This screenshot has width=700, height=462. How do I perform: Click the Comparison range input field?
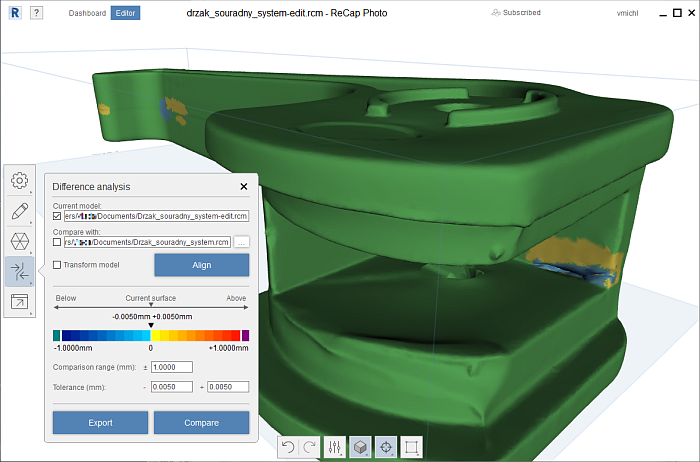click(x=171, y=367)
